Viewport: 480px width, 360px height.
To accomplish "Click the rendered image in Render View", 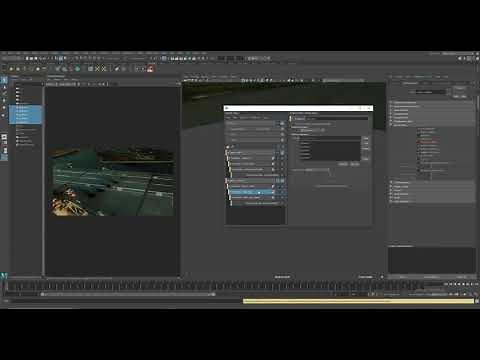I will (112, 180).
